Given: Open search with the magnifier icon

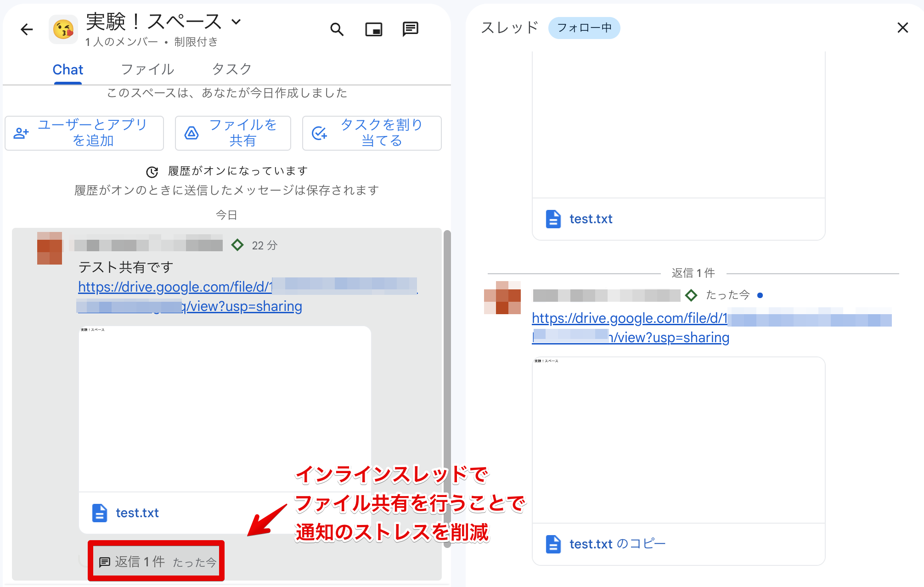Looking at the screenshot, I should click(337, 30).
